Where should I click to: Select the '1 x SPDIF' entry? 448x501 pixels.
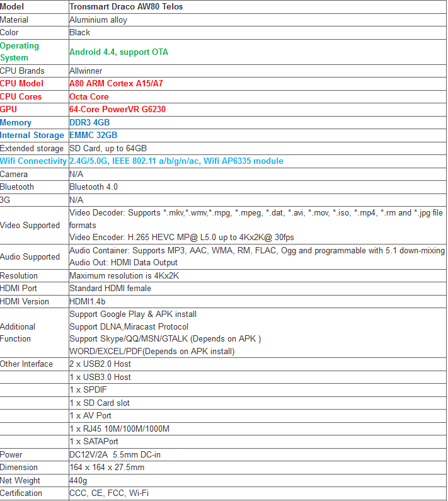click(88, 390)
